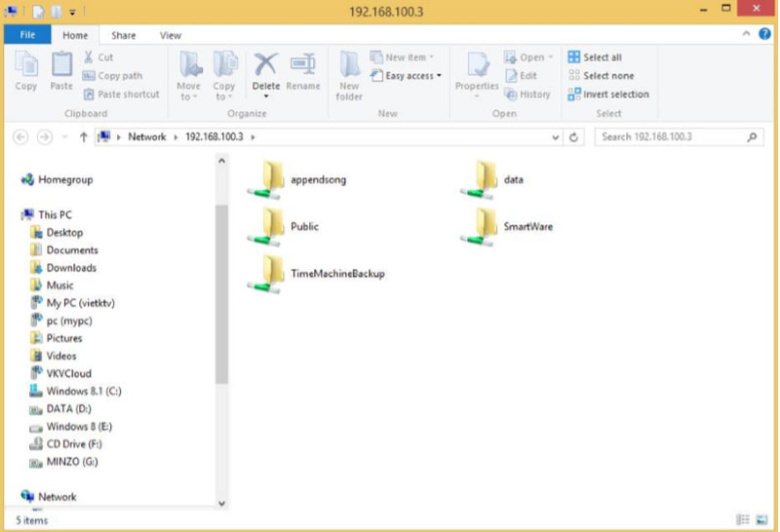
Task: Open the Share ribbon tab
Action: pos(123,35)
